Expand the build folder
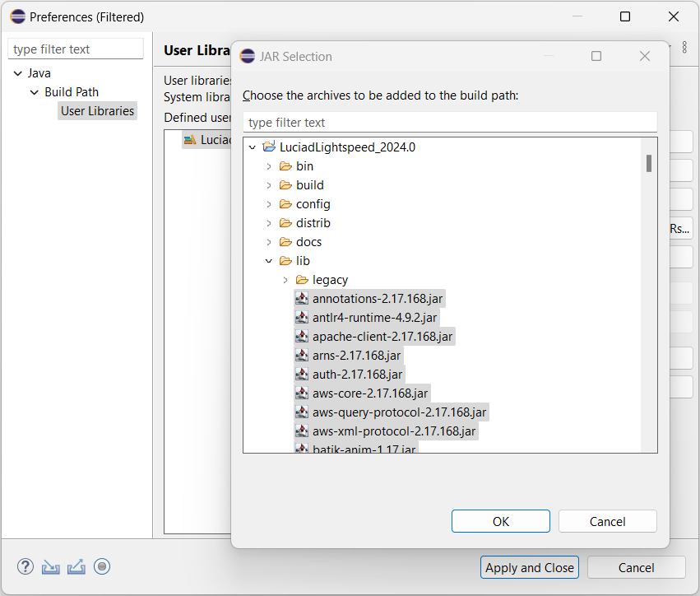 [269, 185]
